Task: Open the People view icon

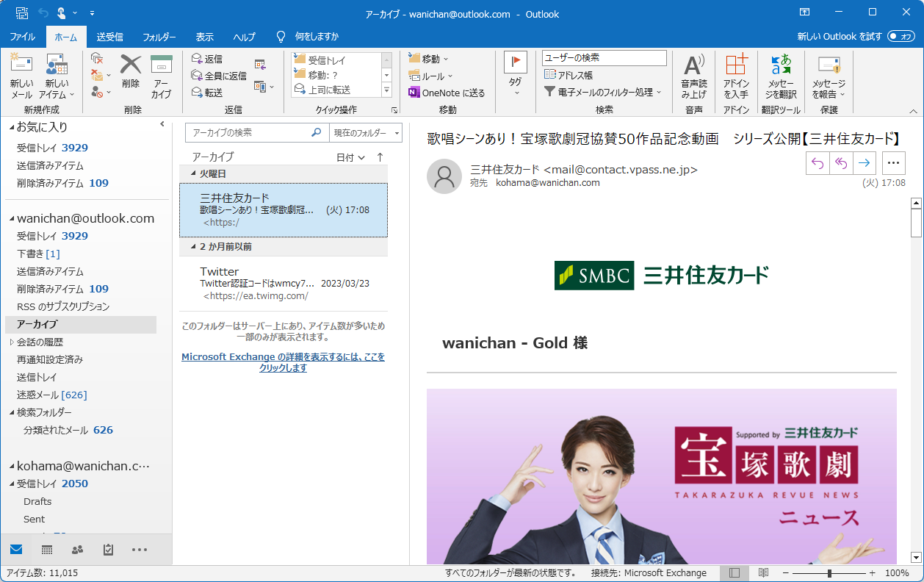Action: pos(77,550)
